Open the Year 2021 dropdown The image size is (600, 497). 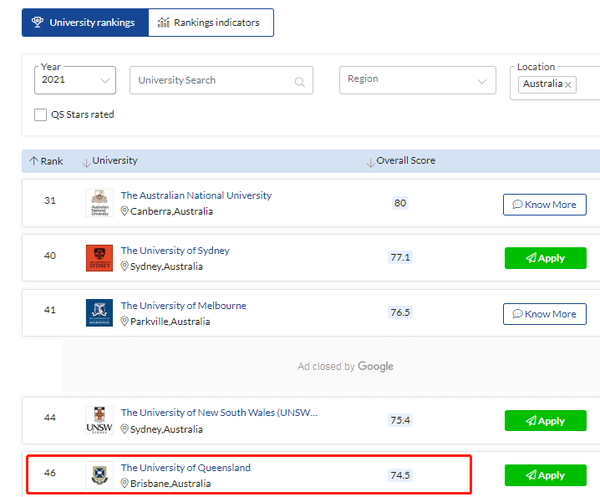pos(75,80)
